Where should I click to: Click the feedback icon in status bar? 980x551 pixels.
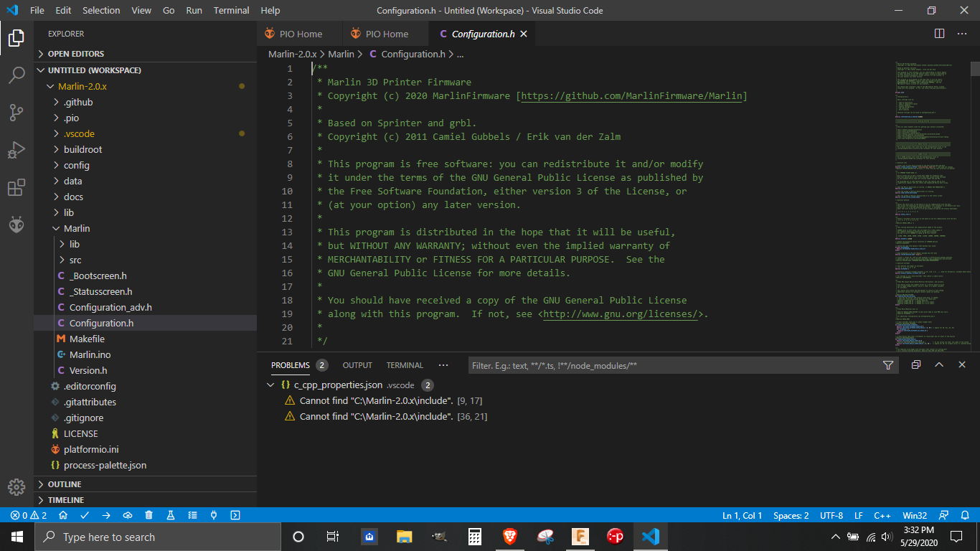point(944,515)
